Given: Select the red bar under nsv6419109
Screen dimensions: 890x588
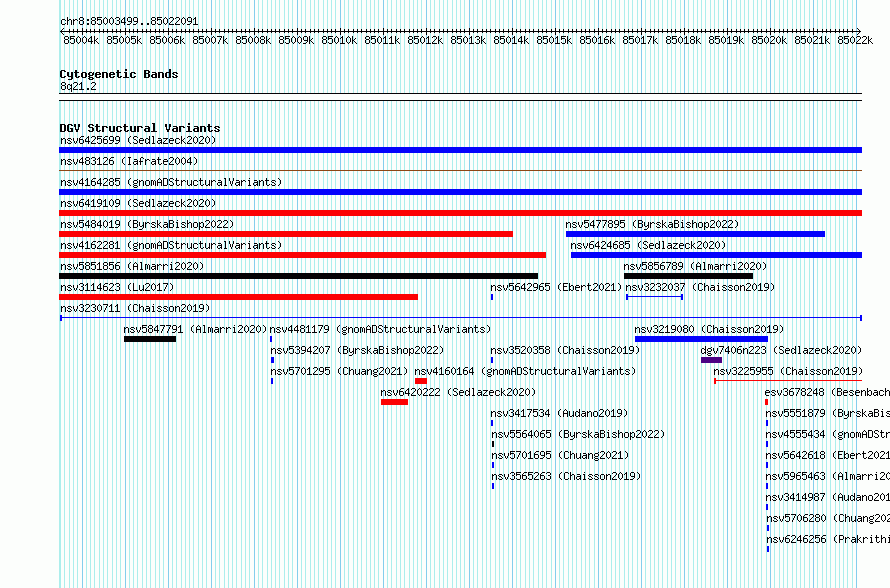Looking at the screenshot, I should pyautogui.click(x=460, y=213).
